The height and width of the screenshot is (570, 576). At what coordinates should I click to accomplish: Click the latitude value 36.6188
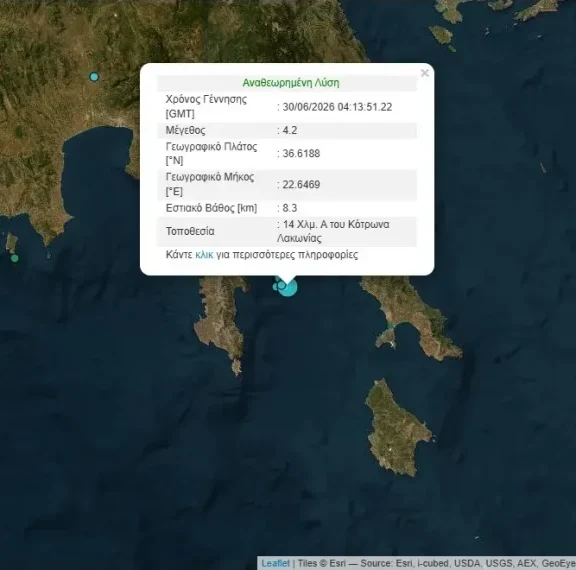[x=301, y=153]
